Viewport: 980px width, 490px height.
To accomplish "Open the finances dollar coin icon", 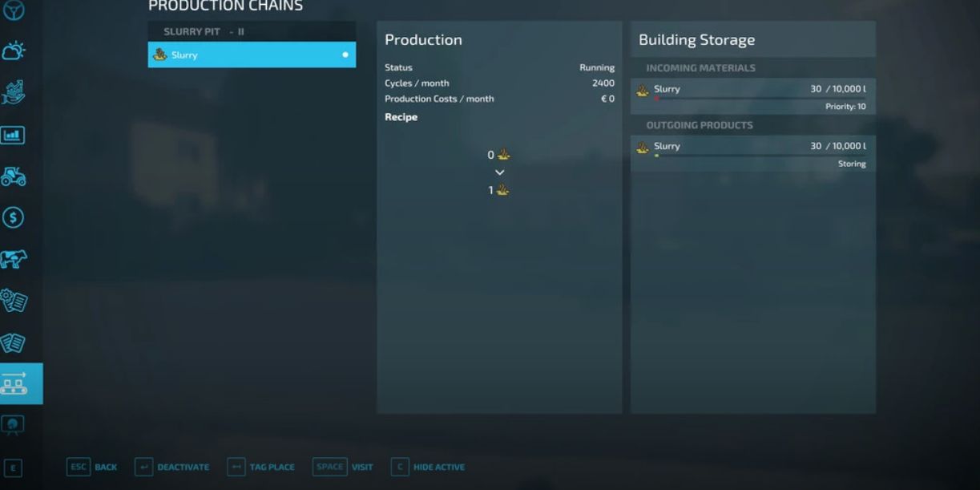I will (13, 217).
